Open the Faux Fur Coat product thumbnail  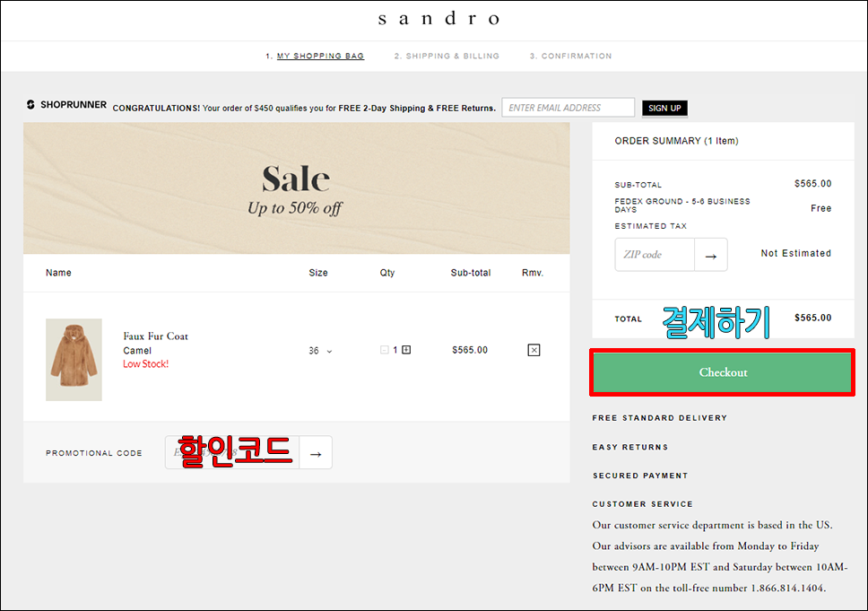tap(74, 360)
